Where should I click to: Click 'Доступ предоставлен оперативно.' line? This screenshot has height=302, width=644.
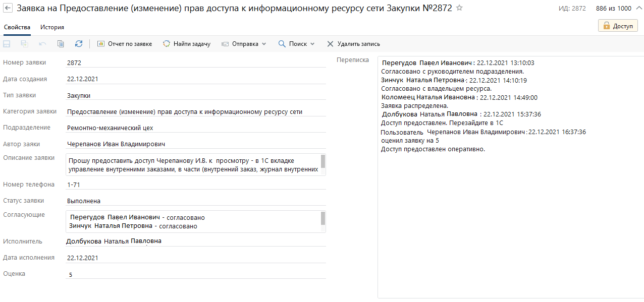(x=433, y=149)
